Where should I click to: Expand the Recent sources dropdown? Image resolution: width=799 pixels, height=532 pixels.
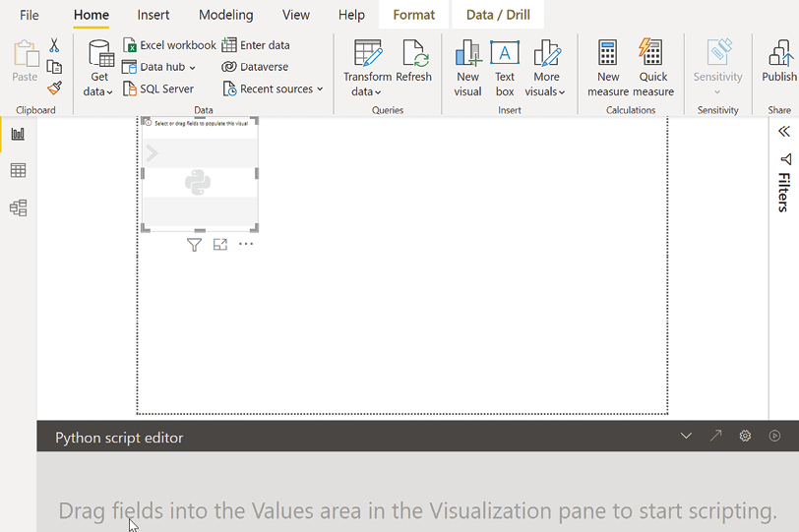pos(274,89)
